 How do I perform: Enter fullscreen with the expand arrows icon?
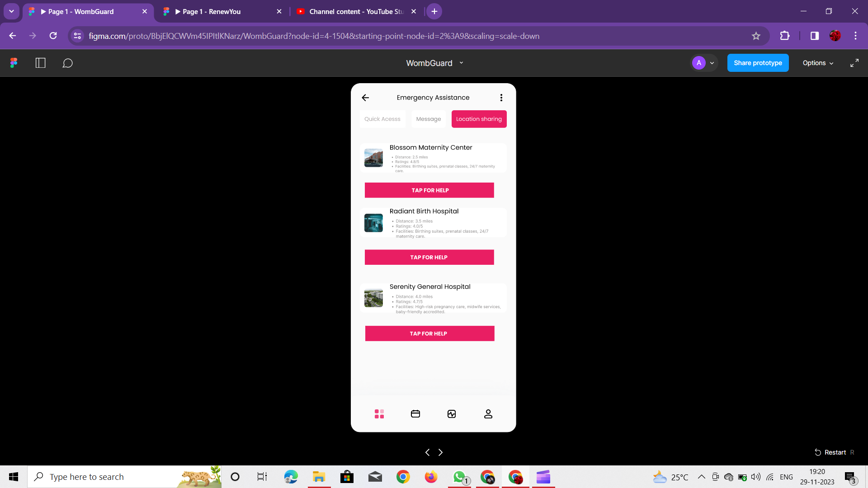click(854, 63)
